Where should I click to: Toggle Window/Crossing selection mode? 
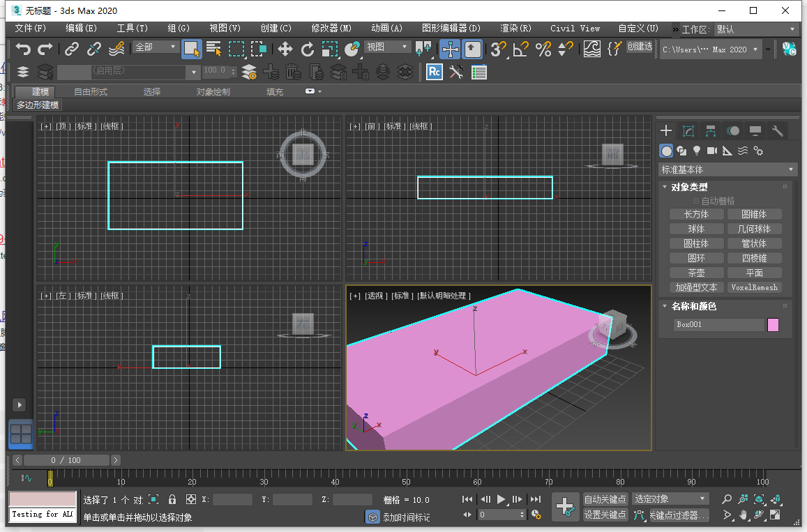point(258,49)
